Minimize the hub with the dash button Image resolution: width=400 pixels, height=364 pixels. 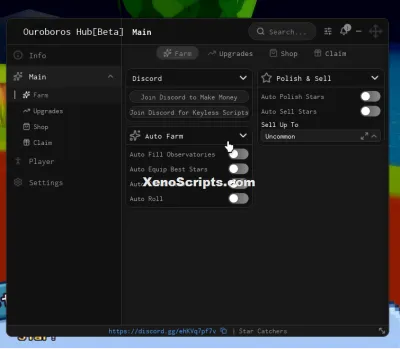(359, 31)
